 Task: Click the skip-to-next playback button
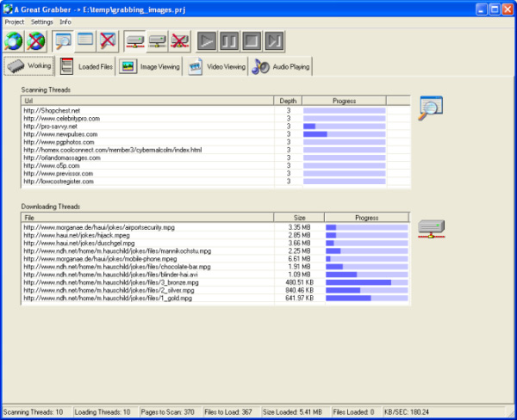273,40
